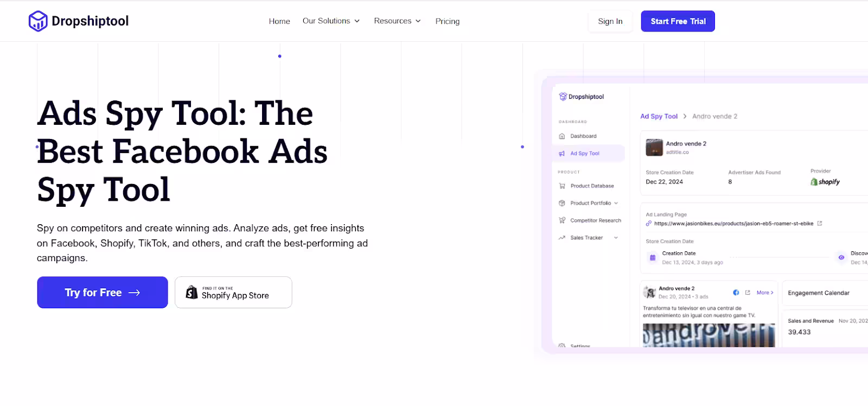
Task: Click Dropshiptool logo in dashboard preview
Action: [582, 97]
